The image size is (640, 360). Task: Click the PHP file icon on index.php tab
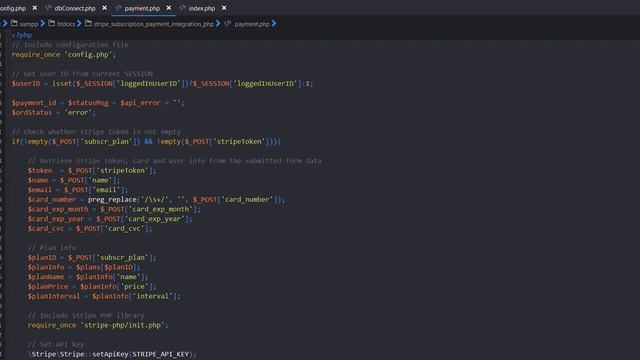tap(182, 8)
